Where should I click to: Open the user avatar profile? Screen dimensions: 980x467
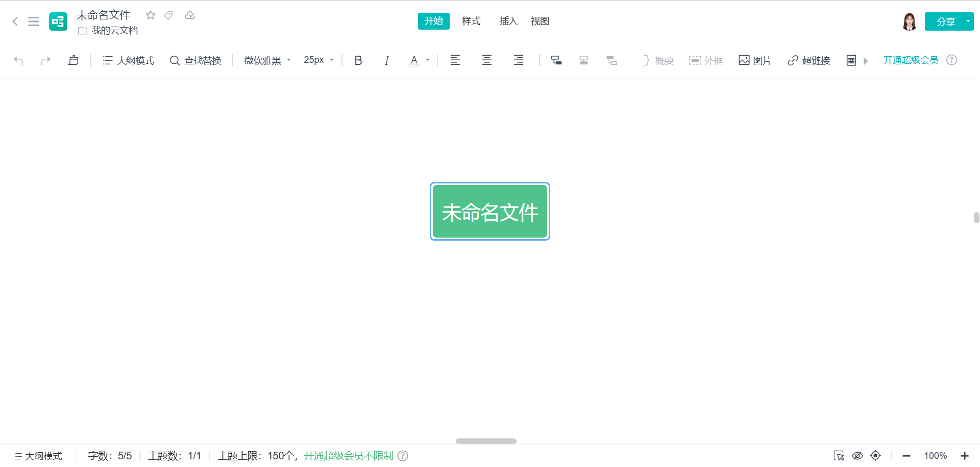909,21
